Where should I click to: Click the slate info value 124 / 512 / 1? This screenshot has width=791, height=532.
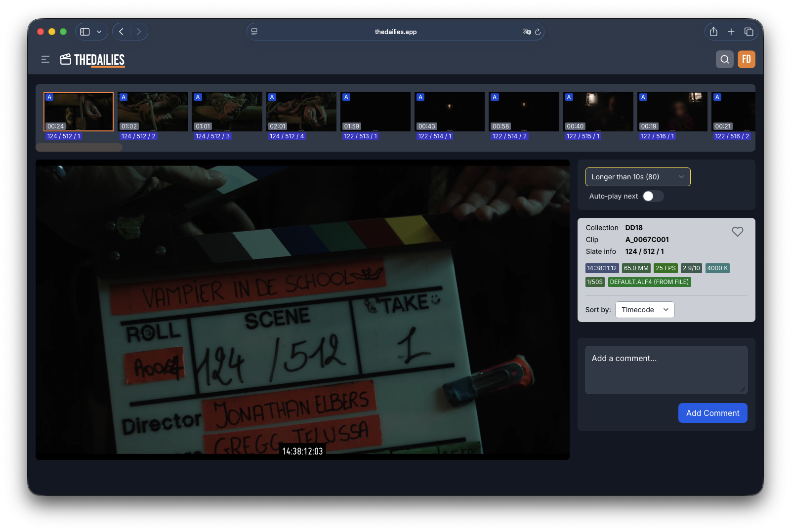point(644,251)
